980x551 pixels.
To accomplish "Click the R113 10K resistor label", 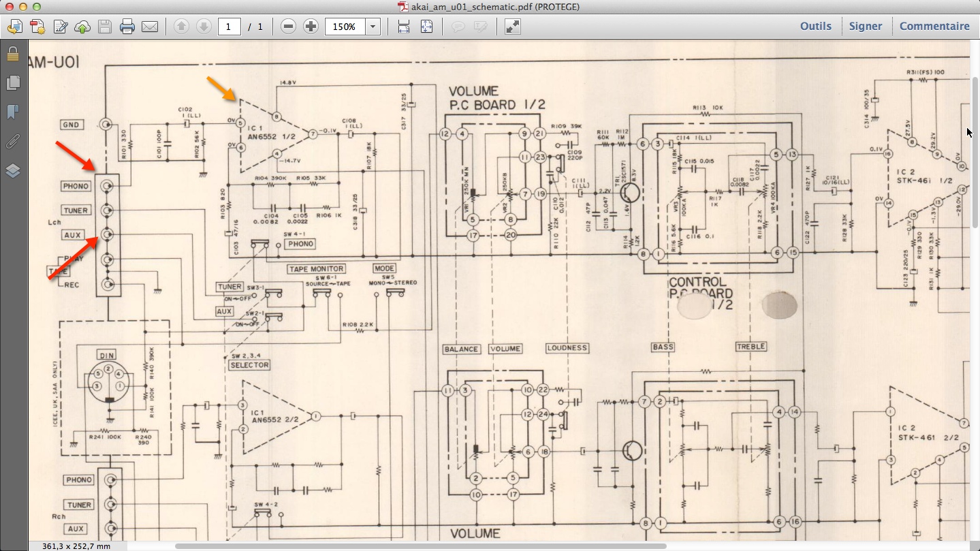I will [x=708, y=108].
